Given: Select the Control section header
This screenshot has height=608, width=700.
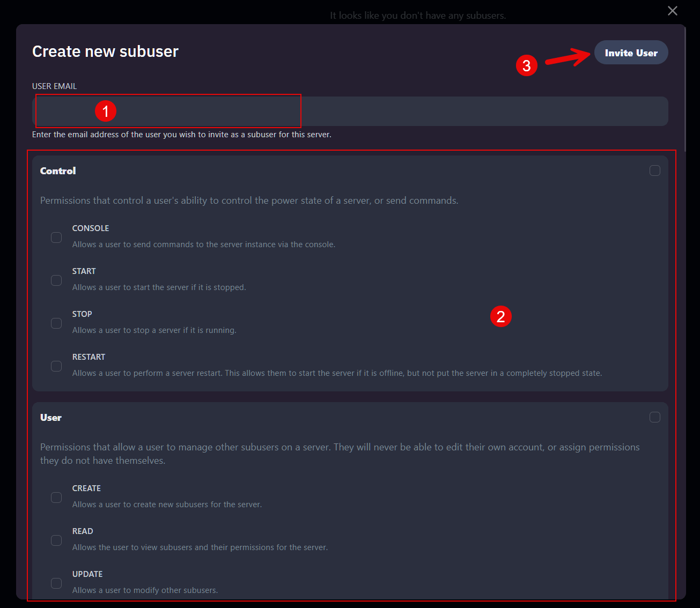Looking at the screenshot, I should coord(57,170).
